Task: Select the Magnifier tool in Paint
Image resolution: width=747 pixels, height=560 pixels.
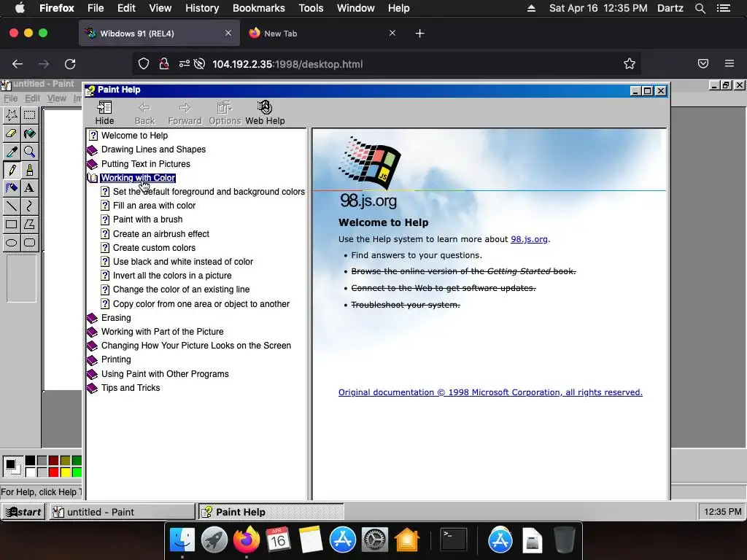Action: (29, 152)
